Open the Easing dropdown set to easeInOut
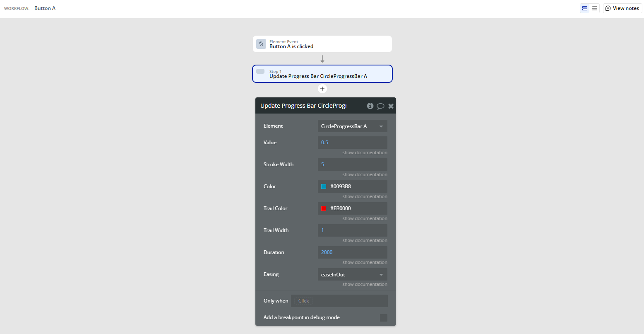Screen dimensions: 644x334 pos(352,274)
